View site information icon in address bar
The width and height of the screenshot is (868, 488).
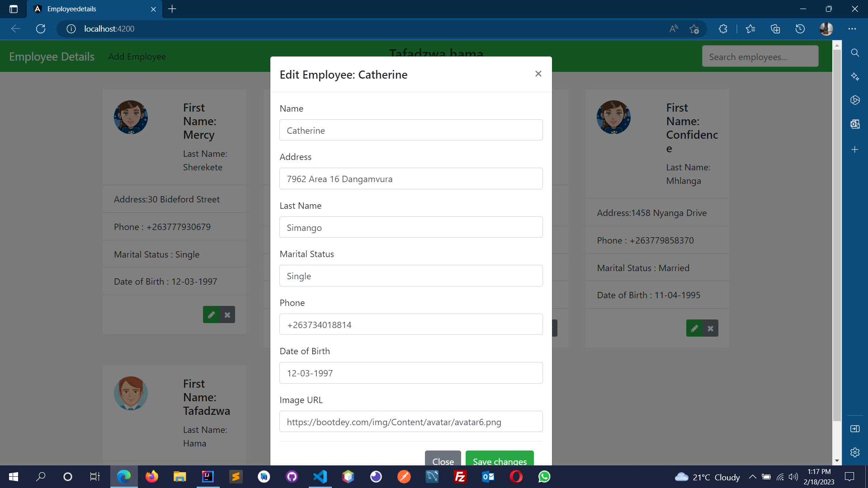pos(71,29)
